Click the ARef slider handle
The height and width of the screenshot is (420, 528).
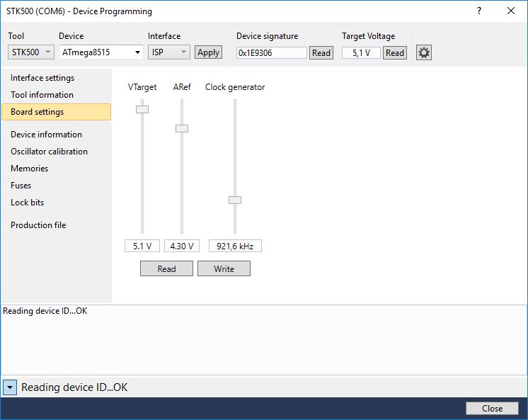(x=182, y=128)
